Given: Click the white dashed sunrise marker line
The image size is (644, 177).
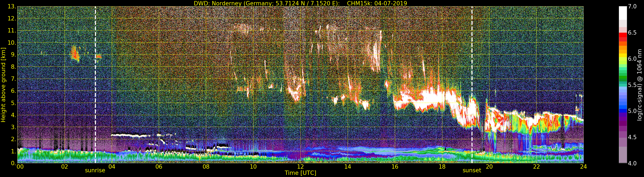Looking at the screenshot, I should coord(95,85).
